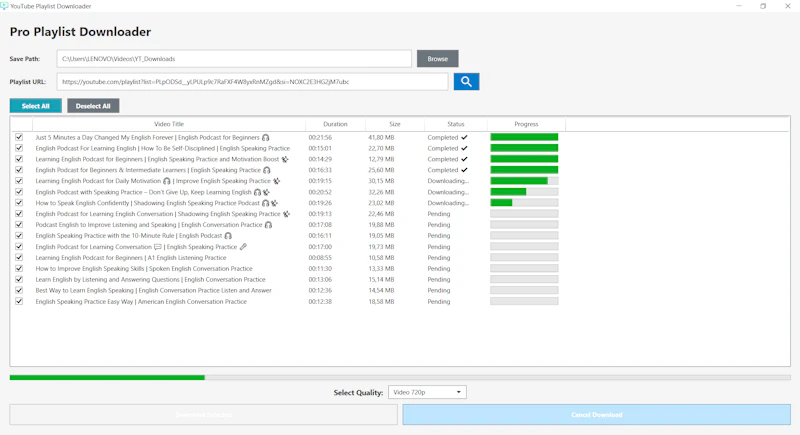
Task: Toggle checkbox for 'Shadowing English Speaking Practice' Pending video
Action: (19, 214)
